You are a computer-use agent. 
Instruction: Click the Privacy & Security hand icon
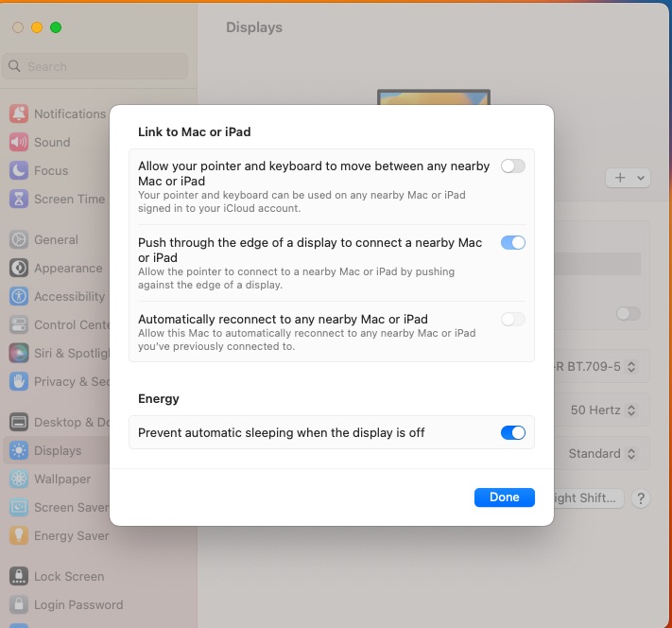pyautogui.click(x=19, y=381)
